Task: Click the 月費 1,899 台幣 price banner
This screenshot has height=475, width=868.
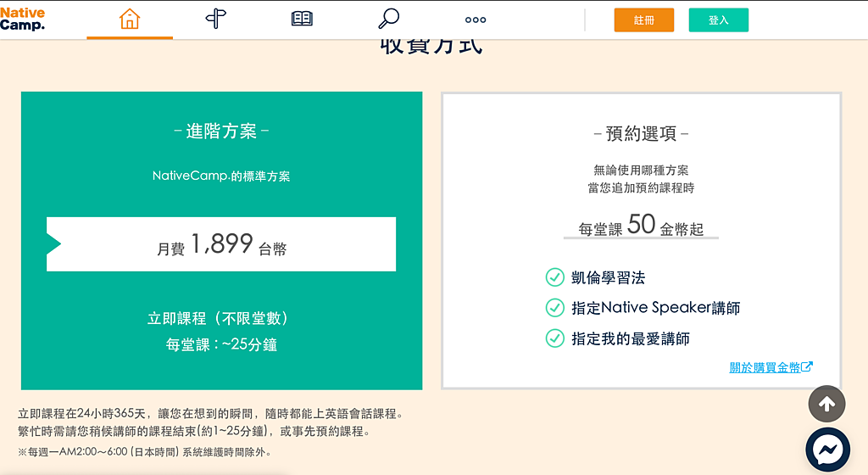Action: tap(221, 244)
